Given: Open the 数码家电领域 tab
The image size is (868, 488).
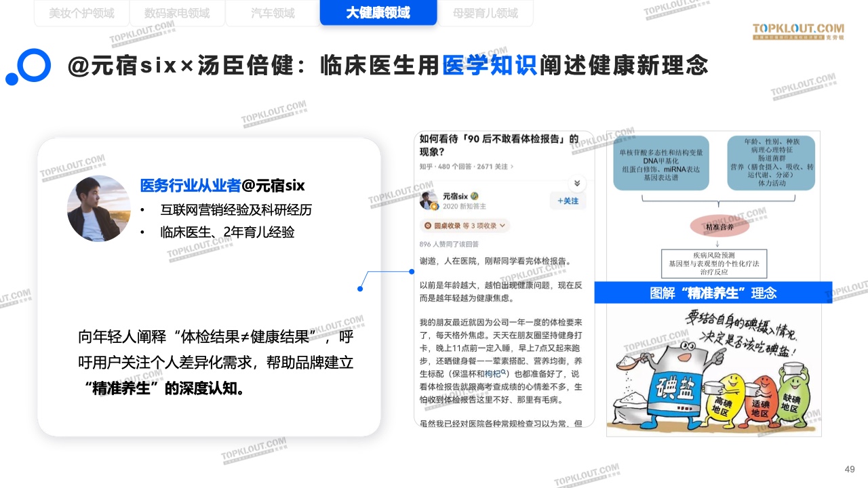Looking at the screenshot, I should coord(177,13).
